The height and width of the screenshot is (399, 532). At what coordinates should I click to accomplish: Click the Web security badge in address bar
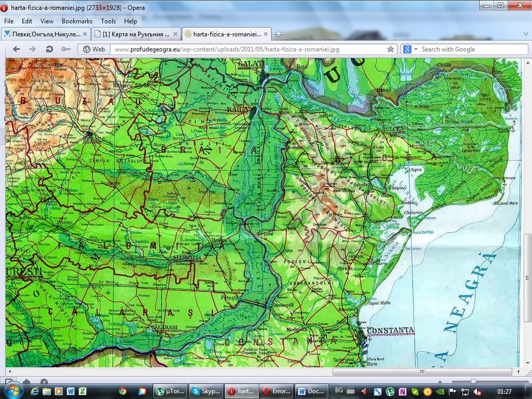pos(94,49)
